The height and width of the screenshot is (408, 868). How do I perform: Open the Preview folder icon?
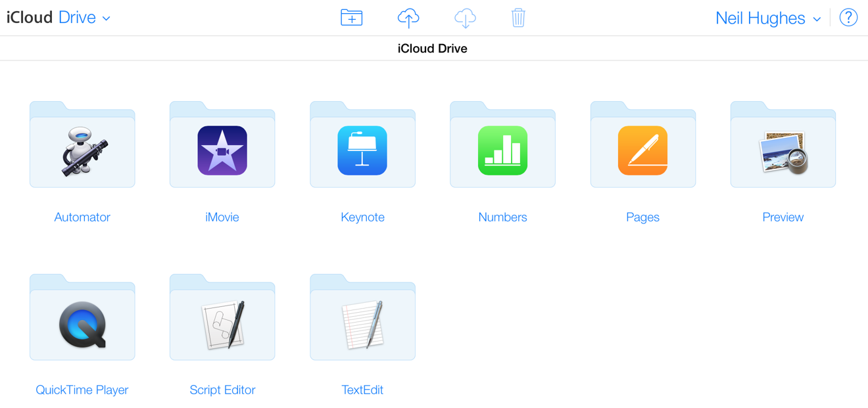click(x=783, y=145)
